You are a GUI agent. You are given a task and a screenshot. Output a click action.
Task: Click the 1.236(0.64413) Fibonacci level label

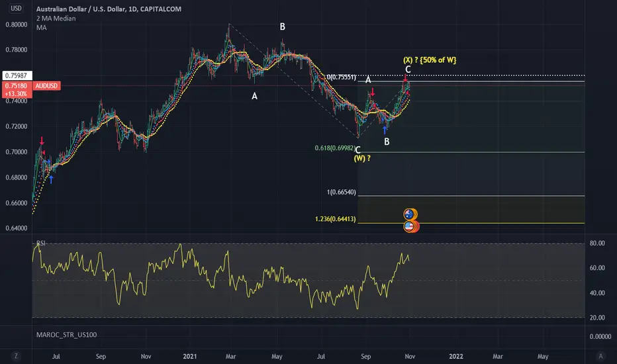coord(335,219)
